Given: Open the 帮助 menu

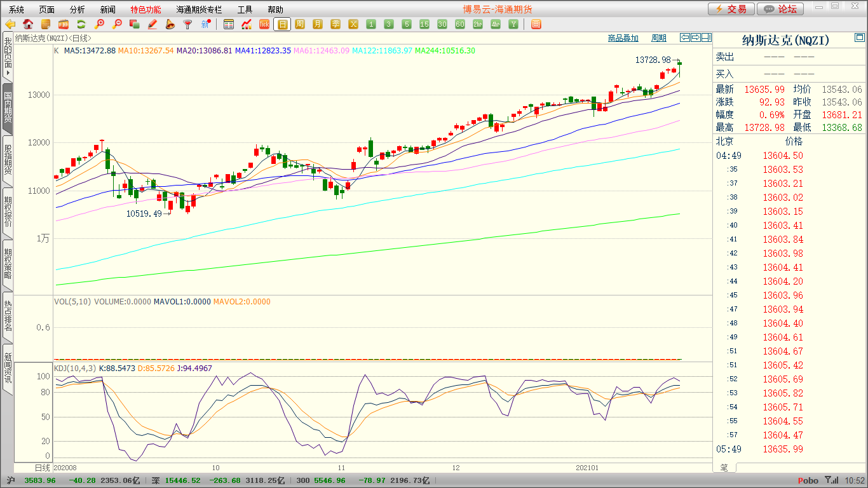Looking at the screenshot, I should click(276, 10).
